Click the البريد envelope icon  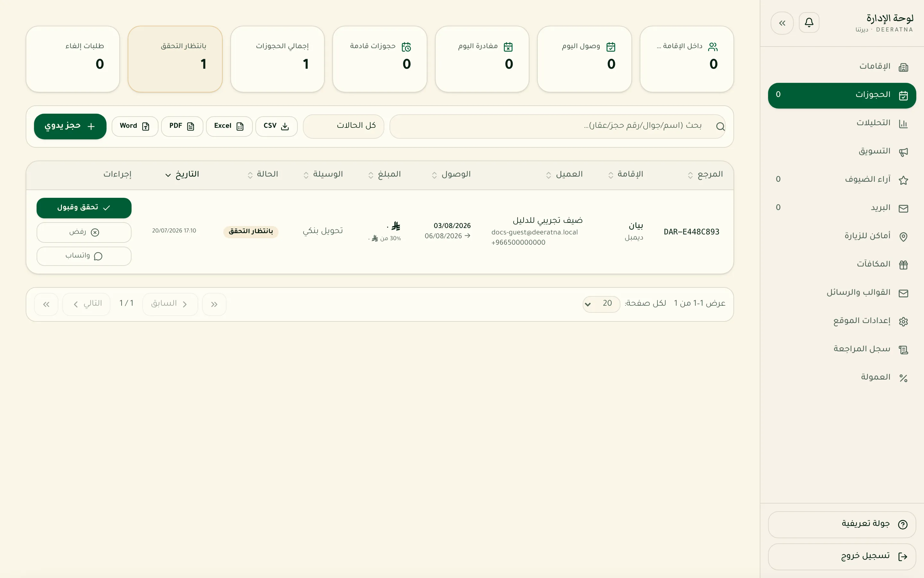click(x=903, y=209)
